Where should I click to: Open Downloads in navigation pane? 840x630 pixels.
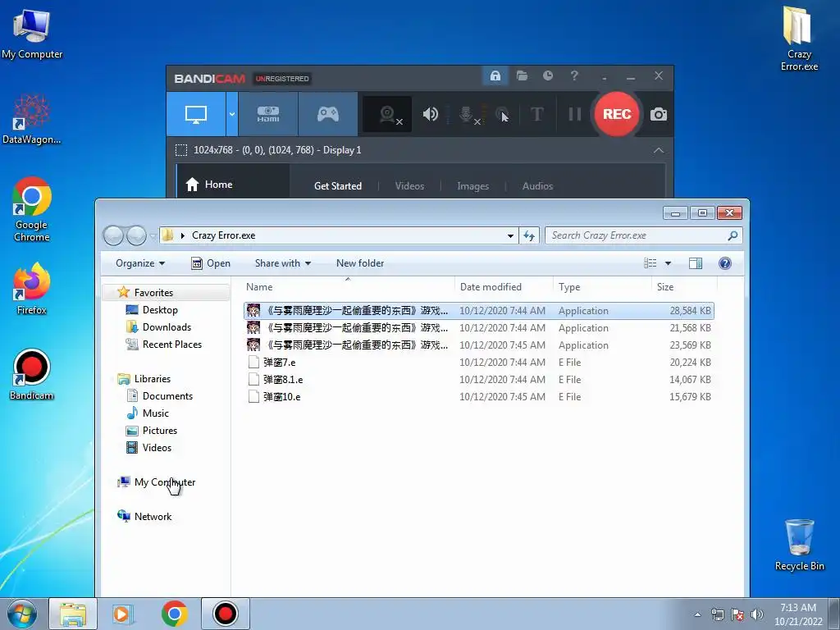167,326
